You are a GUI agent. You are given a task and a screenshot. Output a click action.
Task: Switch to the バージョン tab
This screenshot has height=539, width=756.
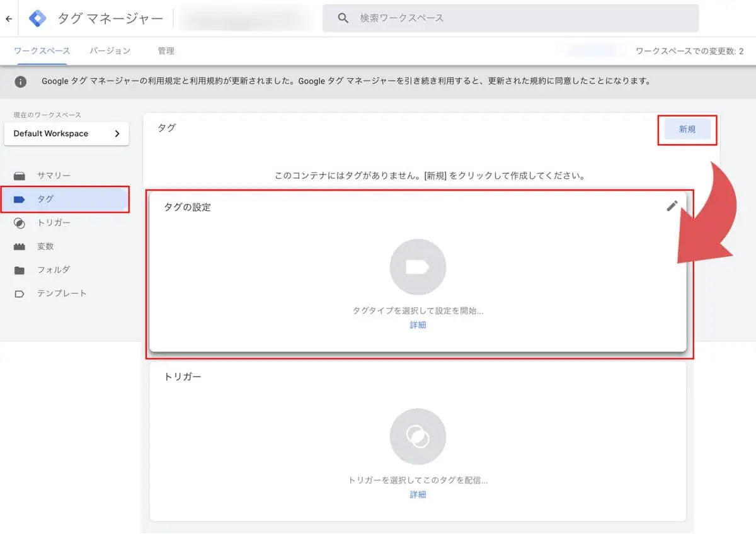(109, 51)
